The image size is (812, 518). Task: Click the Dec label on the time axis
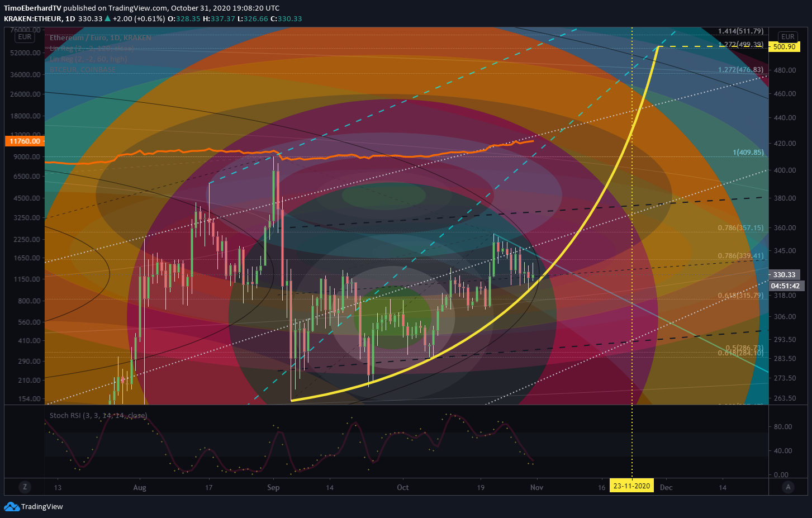(666, 487)
